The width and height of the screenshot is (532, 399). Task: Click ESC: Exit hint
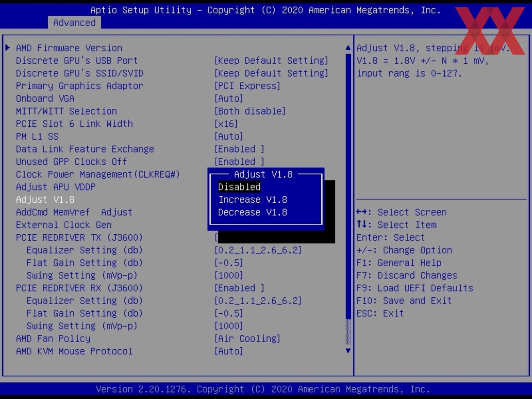pos(380,313)
